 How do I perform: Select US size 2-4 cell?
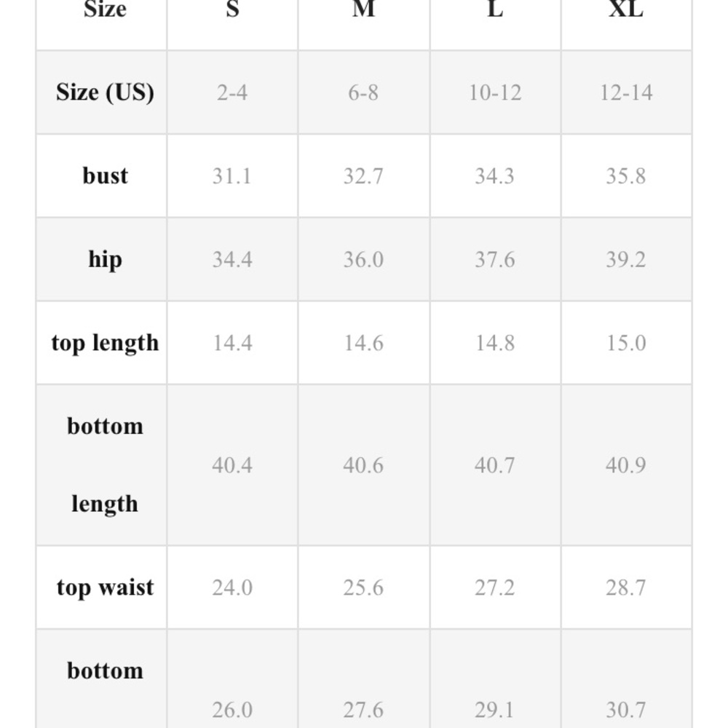point(232,92)
